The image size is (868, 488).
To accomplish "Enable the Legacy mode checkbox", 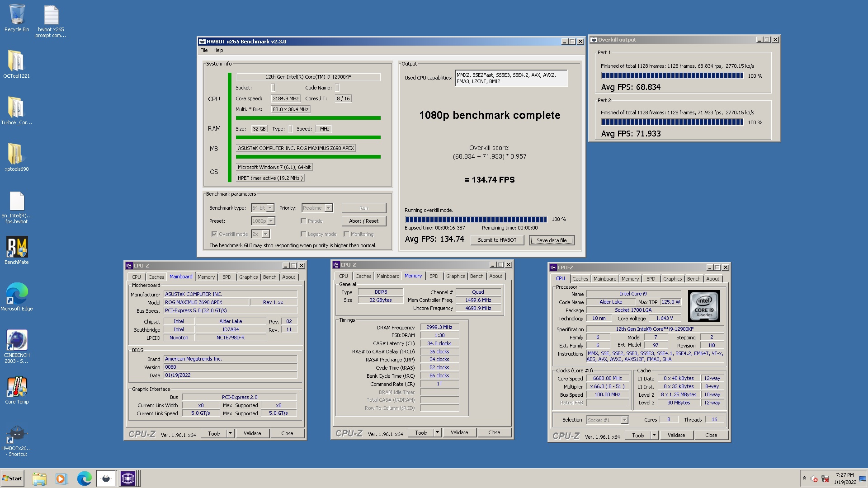I will pyautogui.click(x=303, y=234).
